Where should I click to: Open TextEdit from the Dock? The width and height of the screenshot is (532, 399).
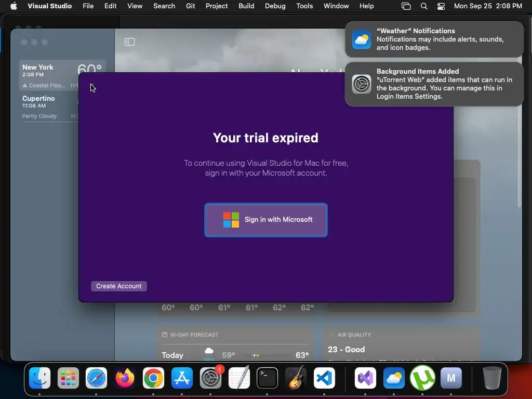click(x=239, y=378)
